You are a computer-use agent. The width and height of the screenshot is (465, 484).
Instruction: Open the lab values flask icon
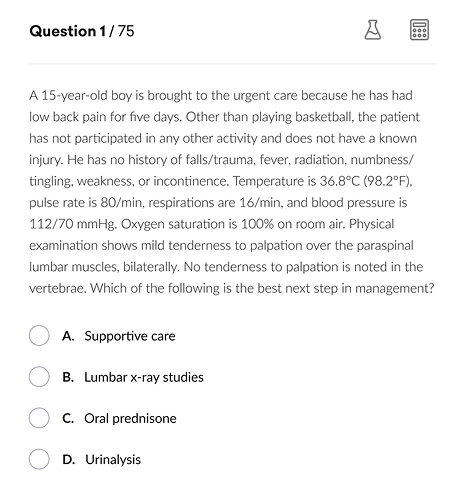pyautogui.click(x=373, y=30)
